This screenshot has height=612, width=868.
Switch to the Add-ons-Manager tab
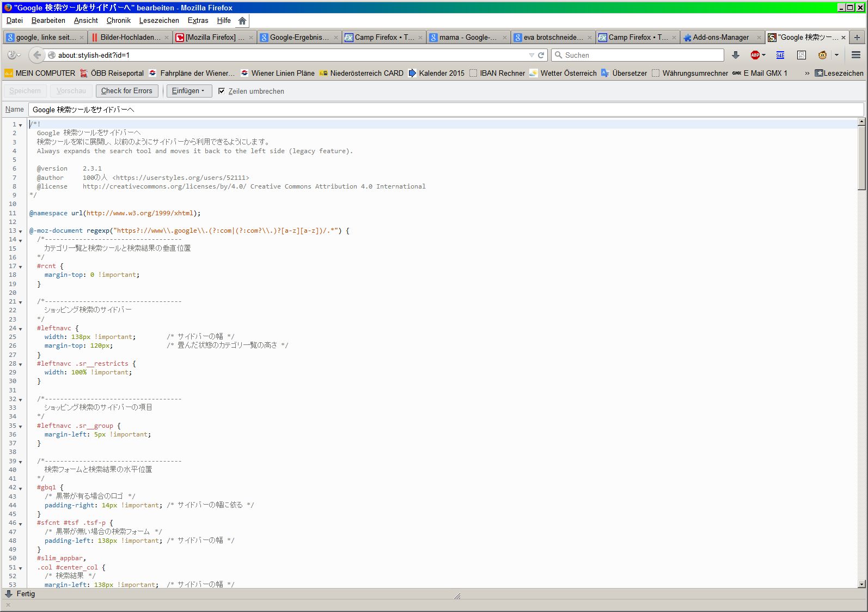click(722, 38)
